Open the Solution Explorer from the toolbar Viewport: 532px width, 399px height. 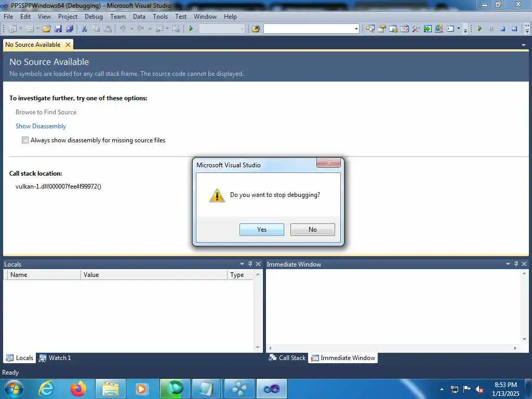(370, 29)
